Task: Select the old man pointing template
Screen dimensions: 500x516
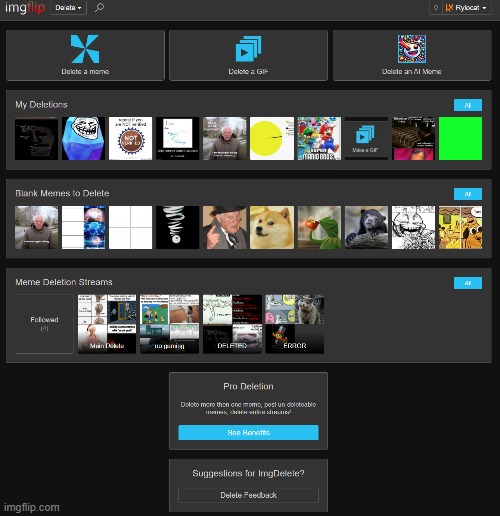Action: [x=225, y=227]
